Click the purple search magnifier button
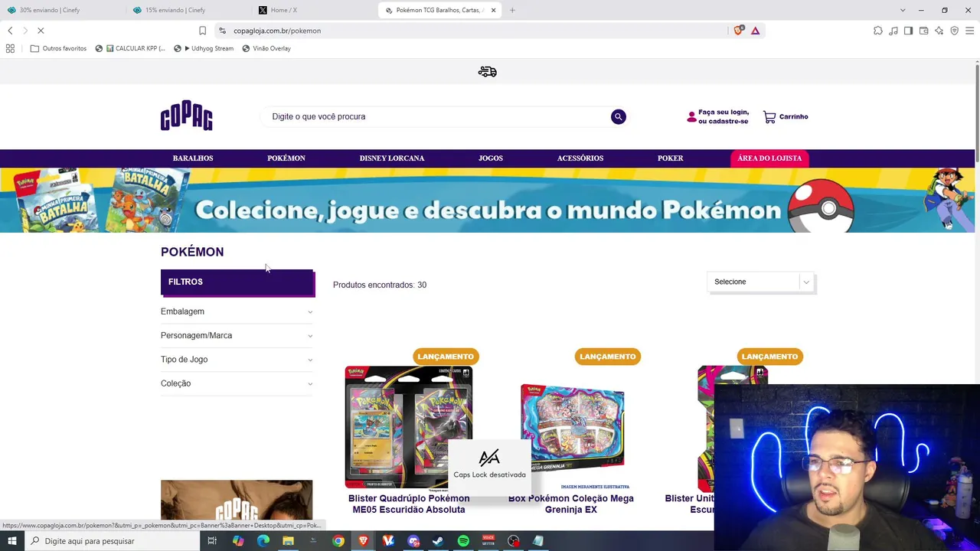The height and width of the screenshot is (551, 980). (x=619, y=116)
